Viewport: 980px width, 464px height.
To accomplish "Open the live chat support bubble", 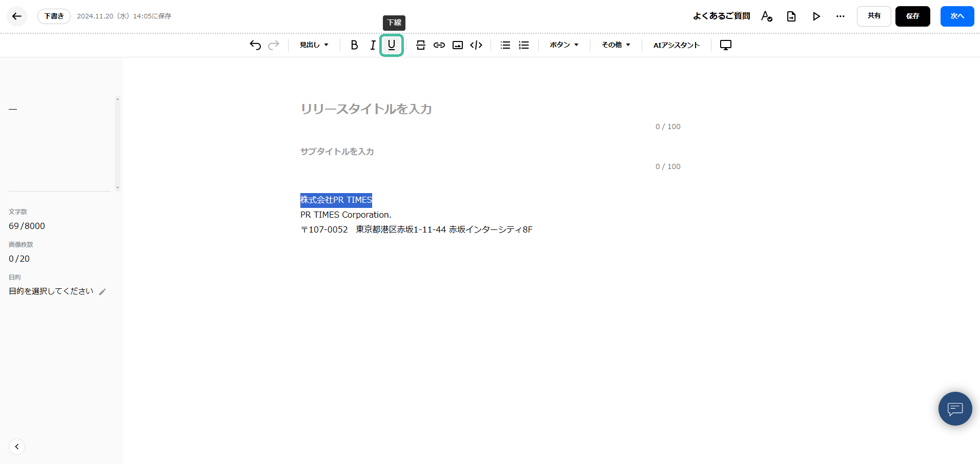I will tap(955, 409).
